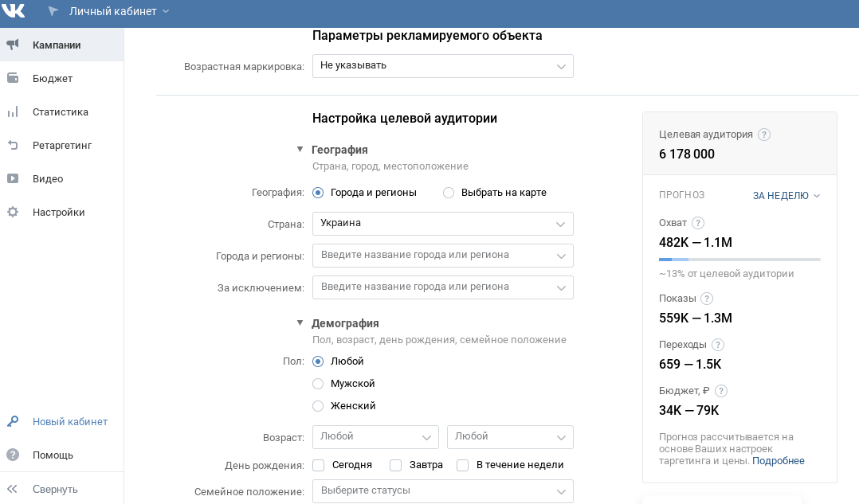Click the Подробнее link in forecast
Screen dimensions: 859x504
(x=778, y=461)
